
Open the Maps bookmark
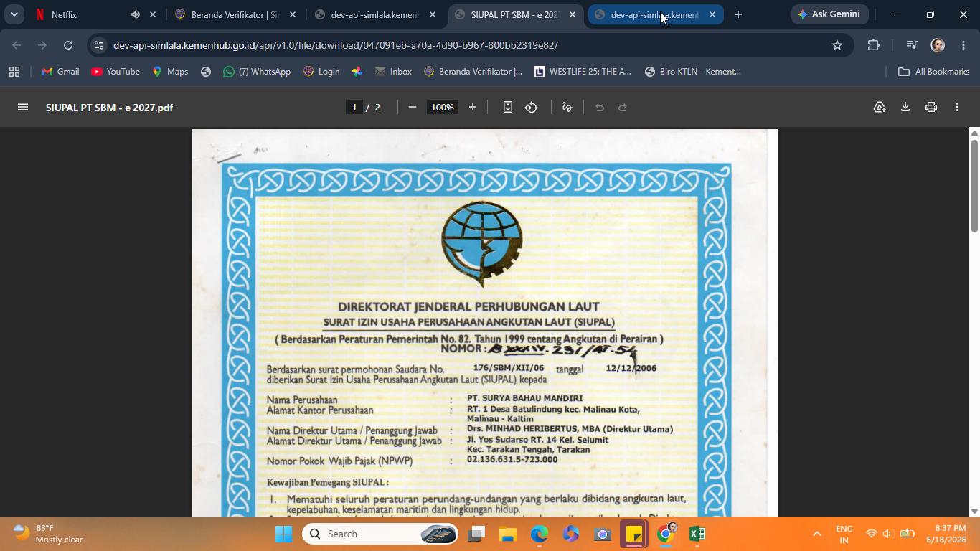[x=170, y=72]
